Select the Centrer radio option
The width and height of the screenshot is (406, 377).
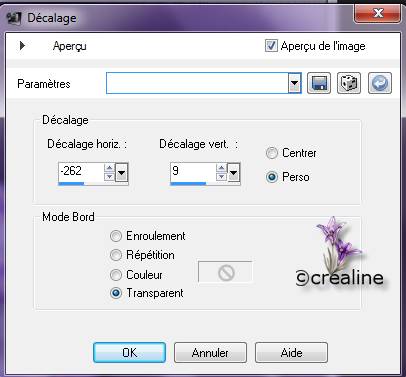[272, 153]
